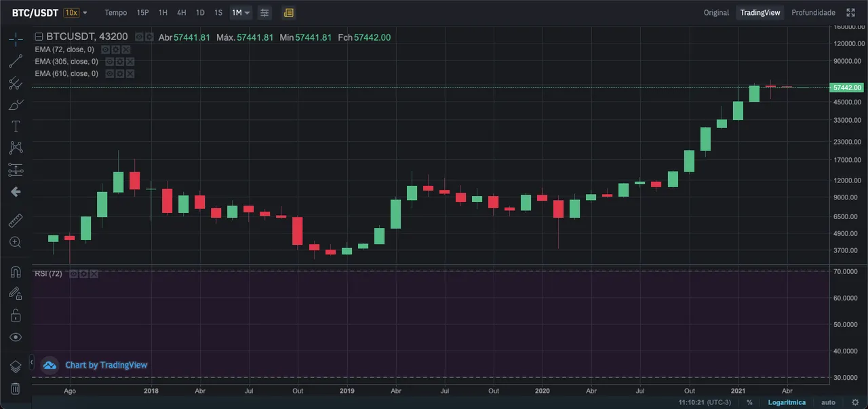This screenshot has height=409, width=868.
Task: Open EMA 610 indicator settings
Action: [119, 73]
